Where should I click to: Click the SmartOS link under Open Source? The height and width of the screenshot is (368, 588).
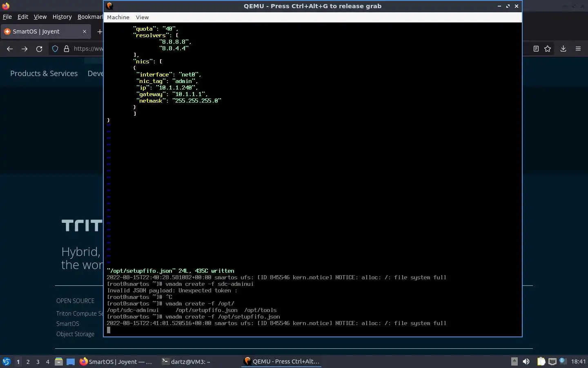pyautogui.click(x=68, y=323)
